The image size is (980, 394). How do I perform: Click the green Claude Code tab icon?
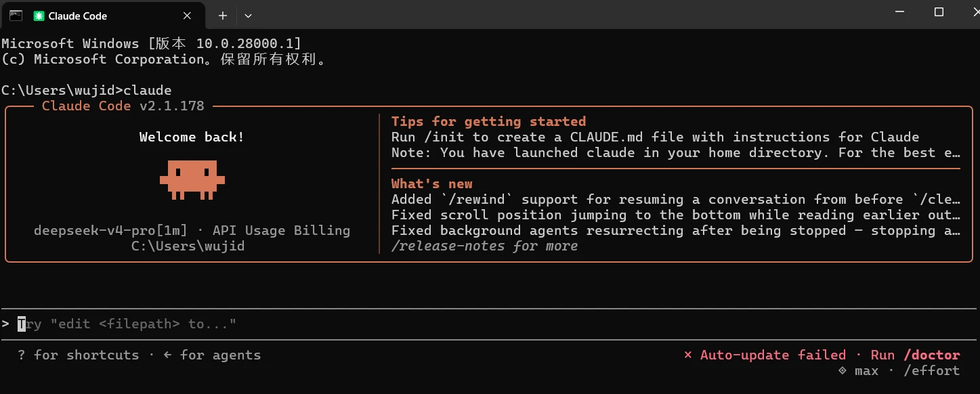pyautogui.click(x=39, y=16)
